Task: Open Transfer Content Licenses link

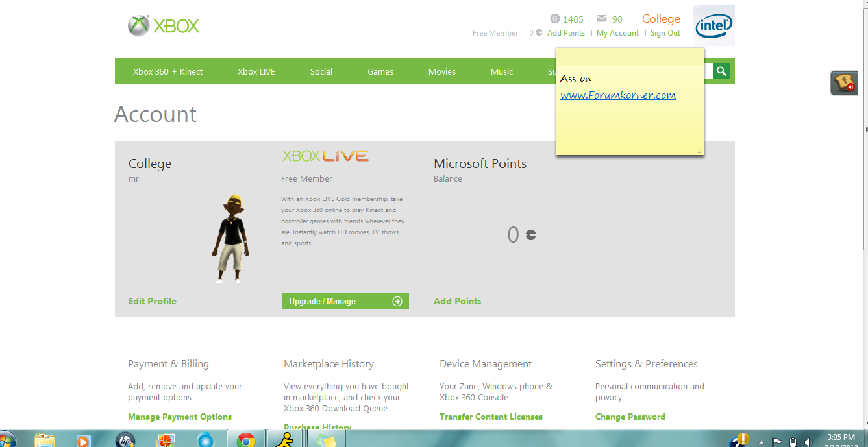Action: [491, 417]
